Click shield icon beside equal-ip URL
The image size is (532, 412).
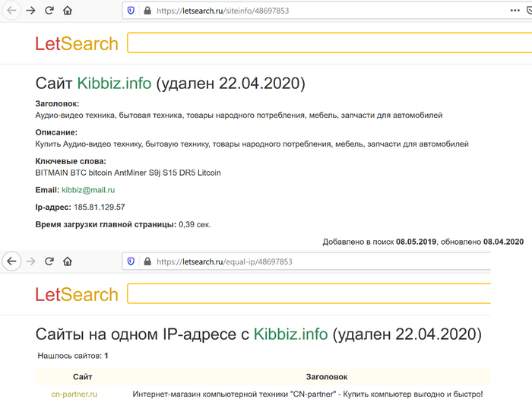click(x=131, y=261)
